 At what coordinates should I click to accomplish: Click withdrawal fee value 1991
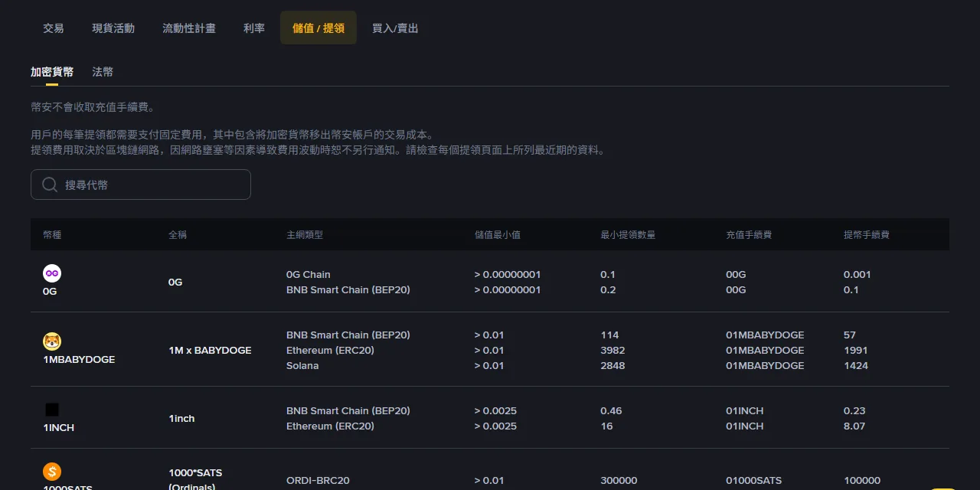pos(856,351)
